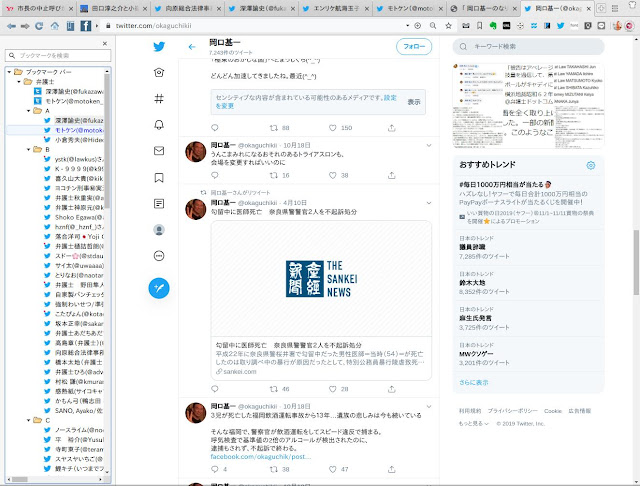This screenshot has width=640, height=486.
Task: Close the bookmarks side panel
Action: click(105, 43)
